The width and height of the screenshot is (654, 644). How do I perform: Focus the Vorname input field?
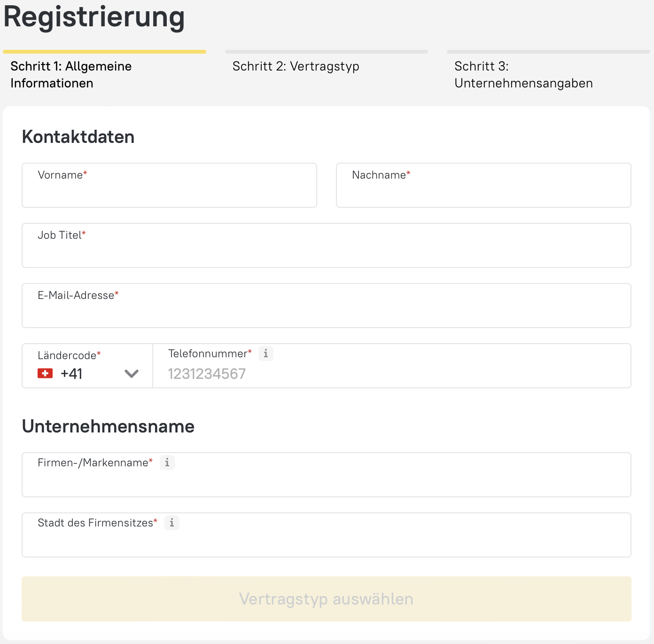(169, 190)
